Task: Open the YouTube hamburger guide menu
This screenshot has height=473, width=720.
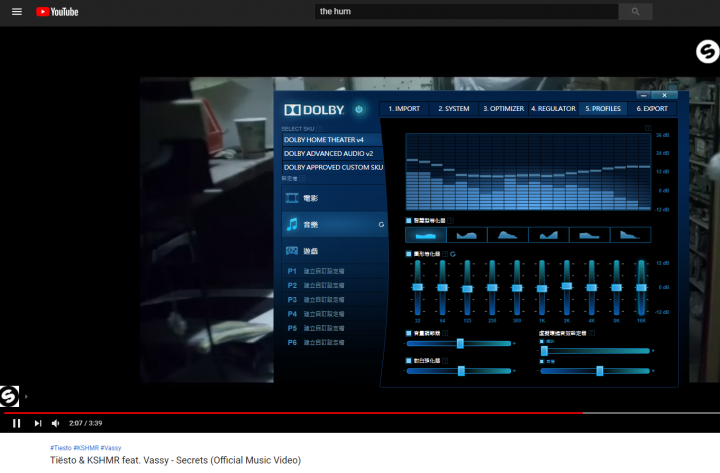Action: pos(17,11)
